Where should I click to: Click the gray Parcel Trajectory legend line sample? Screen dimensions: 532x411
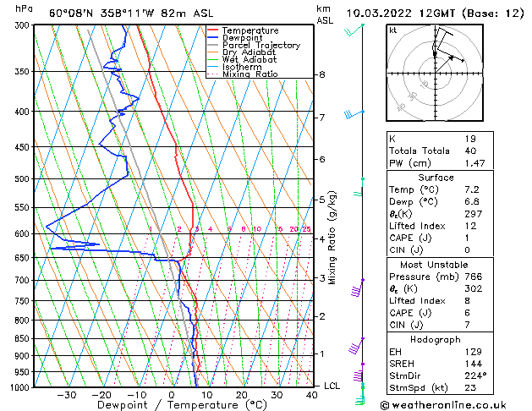point(212,45)
